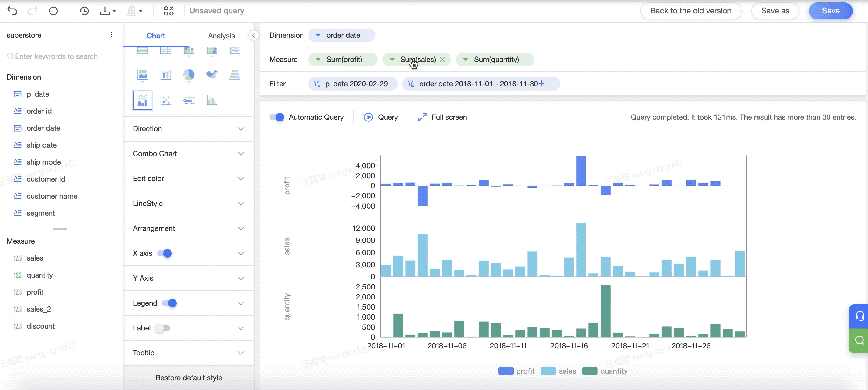Click the customer support headset icon

[860, 316]
